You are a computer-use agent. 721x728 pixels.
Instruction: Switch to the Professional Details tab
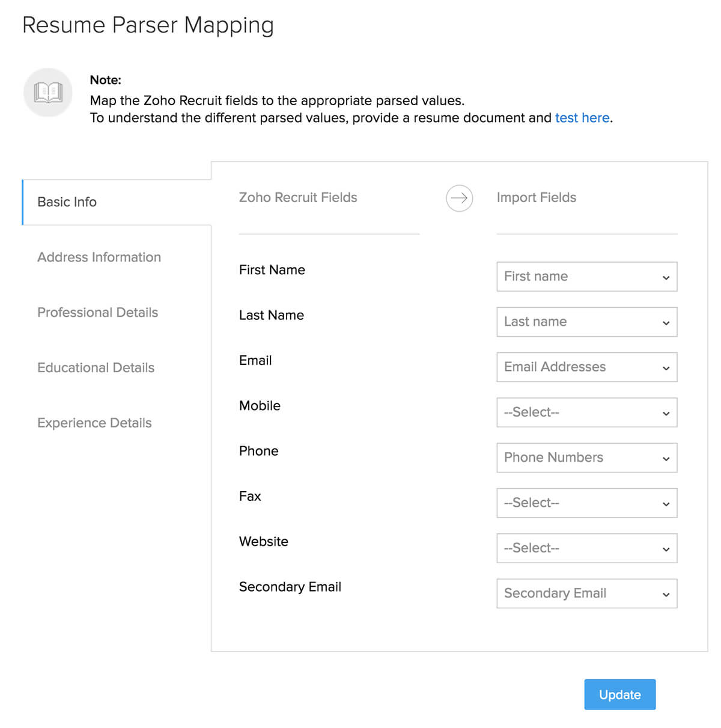click(97, 313)
